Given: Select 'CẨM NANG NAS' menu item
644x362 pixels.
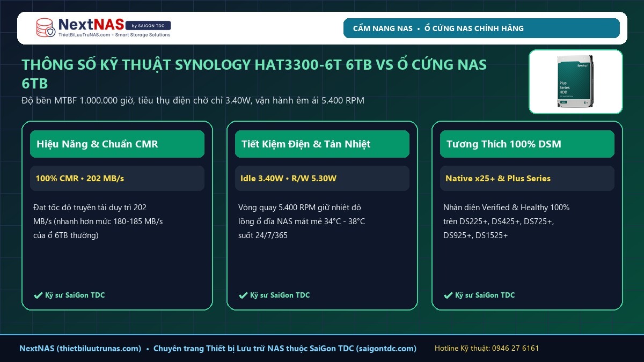Looking at the screenshot, I should (383, 28).
